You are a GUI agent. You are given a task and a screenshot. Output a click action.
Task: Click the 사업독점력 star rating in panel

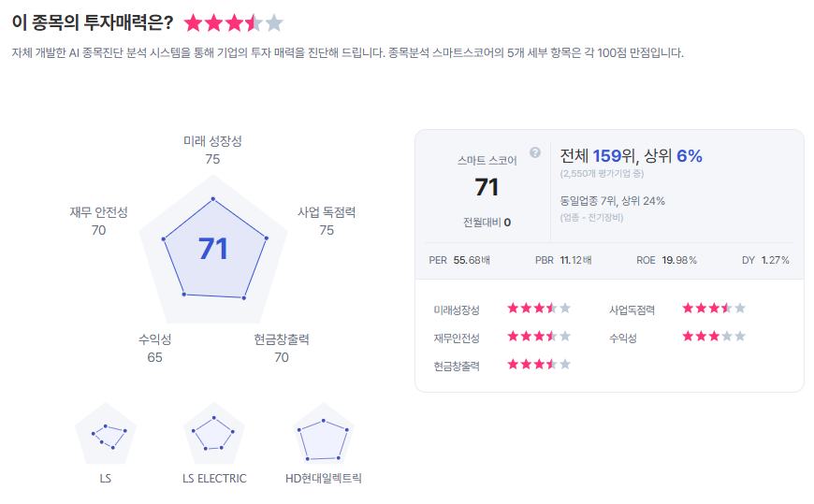714,308
